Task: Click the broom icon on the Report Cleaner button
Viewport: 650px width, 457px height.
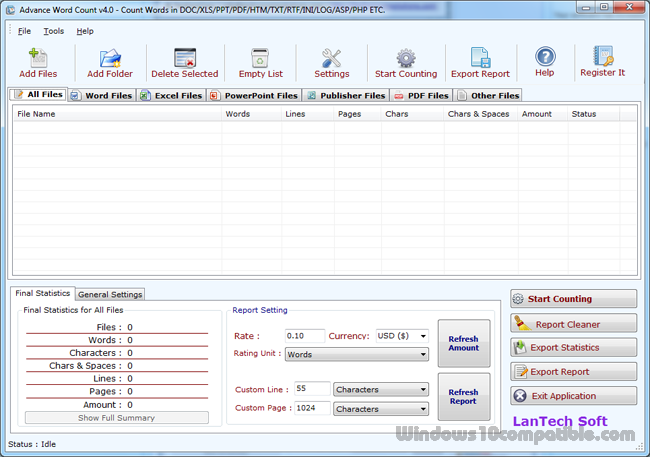Action: click(521, 323)
